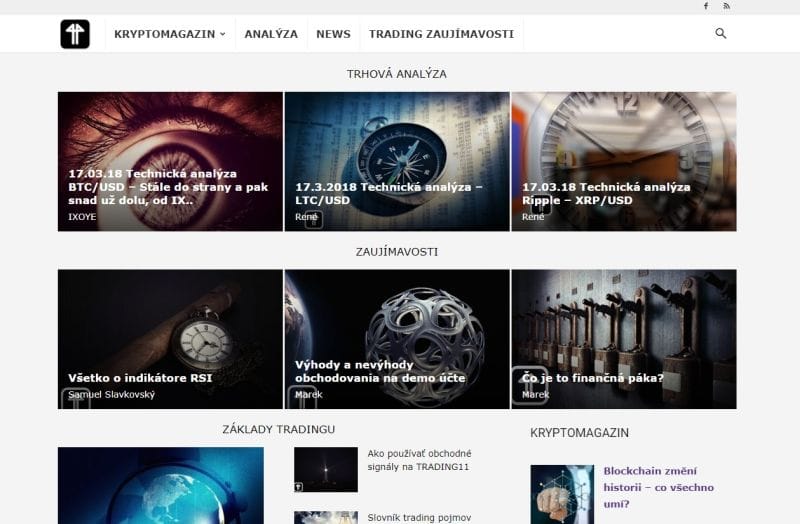The height and width of the screenshot is (524, 800).
Task: Open the Ripple XRP/USD analysis article
Action: (605, 194)
